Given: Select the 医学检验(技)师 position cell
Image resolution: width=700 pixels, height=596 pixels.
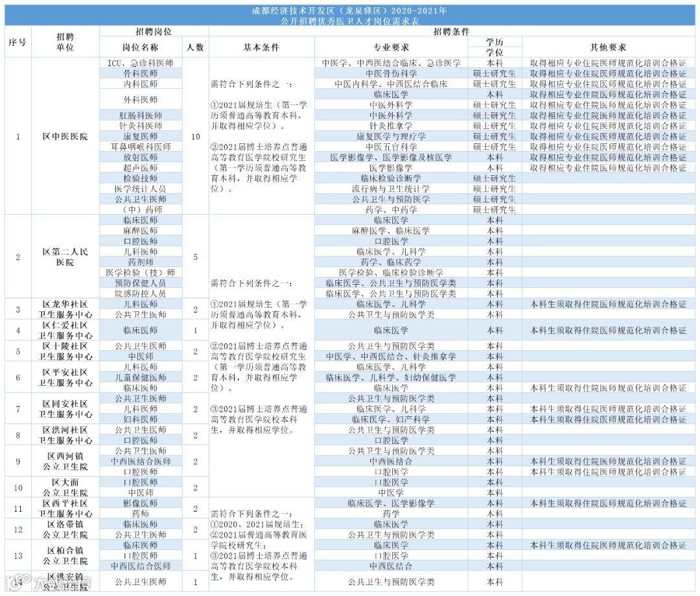Looking at the screenshot, I should [x=141, y=272].
